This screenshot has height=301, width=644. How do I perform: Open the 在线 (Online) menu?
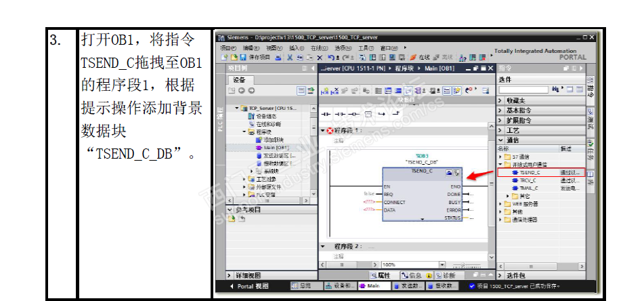pyautogui.click(x=319, y=48)
